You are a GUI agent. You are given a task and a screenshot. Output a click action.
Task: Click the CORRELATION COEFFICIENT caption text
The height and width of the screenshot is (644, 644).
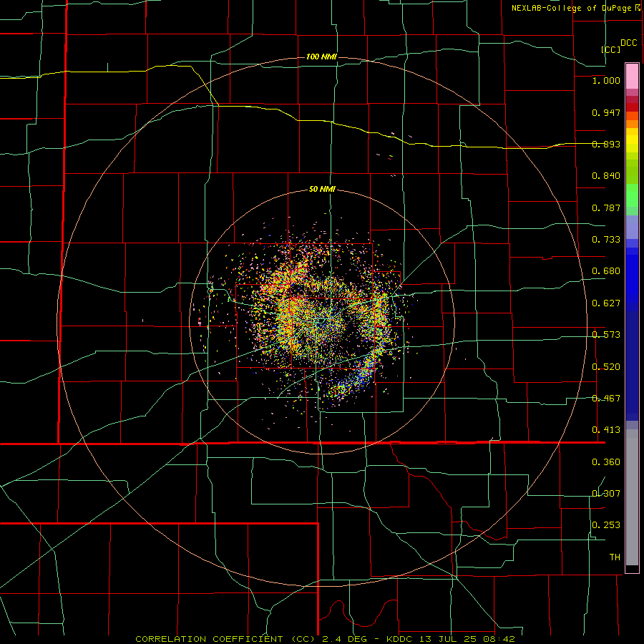click(209, 639)
